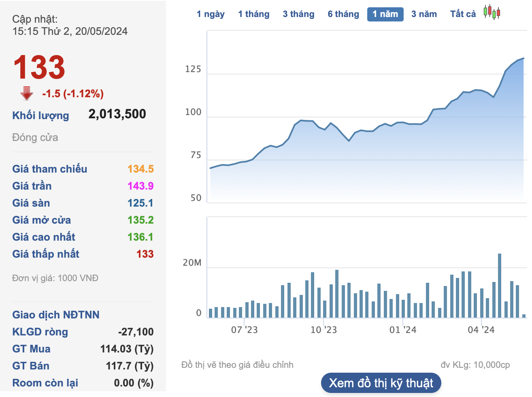Click the red down arrow price indicator
This screenshot has width=532, height=397.
[27, 93]
